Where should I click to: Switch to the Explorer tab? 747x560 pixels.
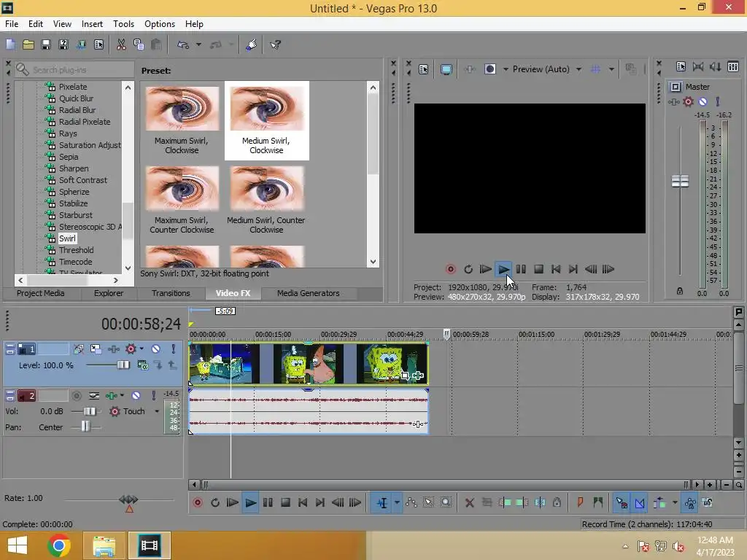point(109,293)
